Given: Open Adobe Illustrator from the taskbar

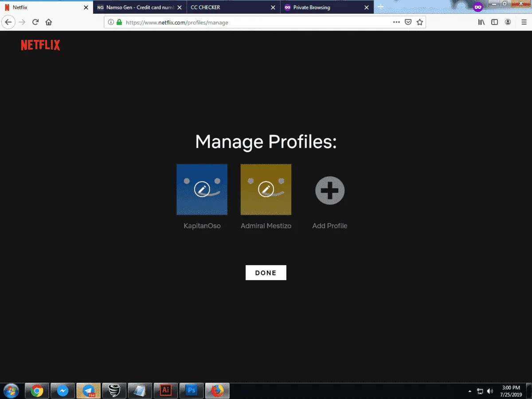Looking at the screenshot, I should point(165,391).
